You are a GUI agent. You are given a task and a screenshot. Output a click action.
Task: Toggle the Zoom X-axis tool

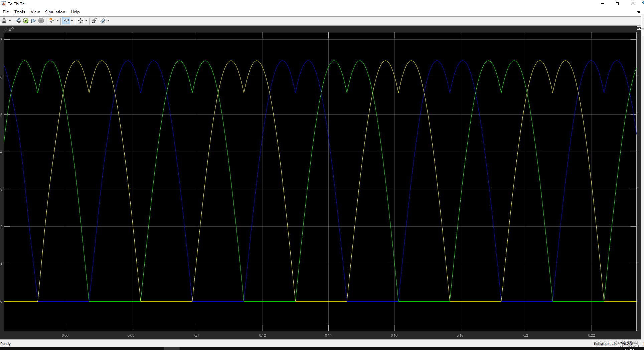click(66, 21)
